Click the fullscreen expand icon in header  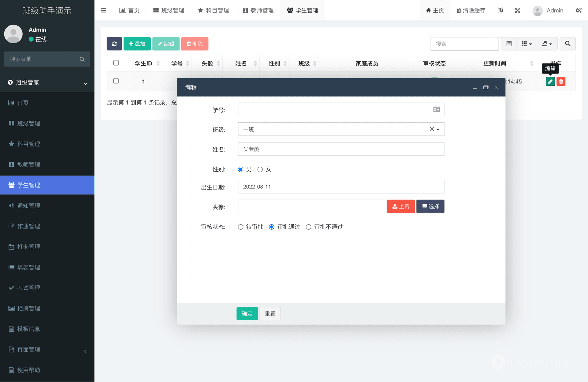click(x=518, y=10)
